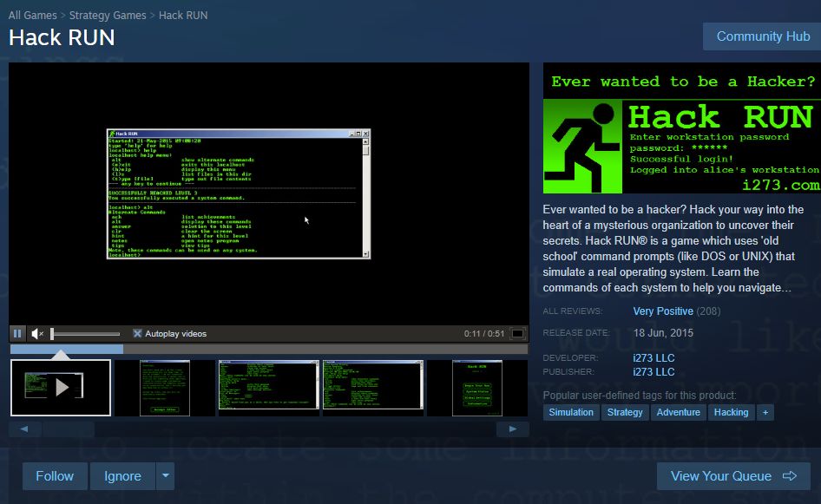The height and width of the screenshot is (504, 821).
Task: Click View Your Queue button
Action: (x=733, y=476)
